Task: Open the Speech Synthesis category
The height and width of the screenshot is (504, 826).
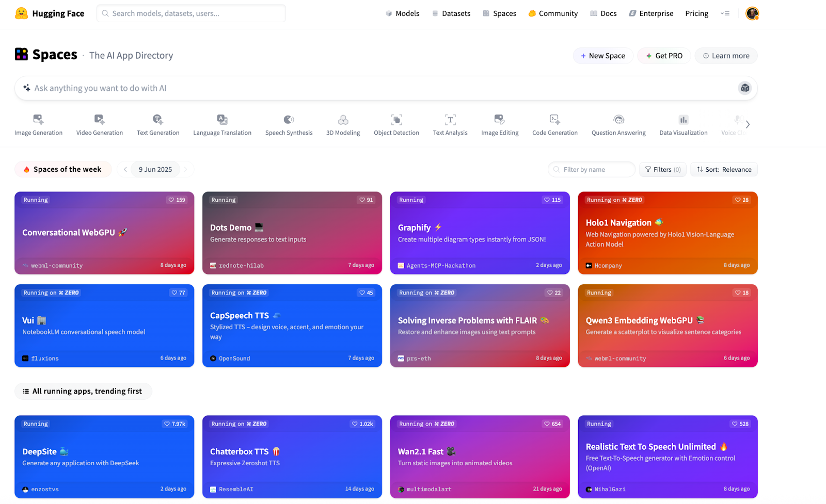Action: click(x=289, y=119)
